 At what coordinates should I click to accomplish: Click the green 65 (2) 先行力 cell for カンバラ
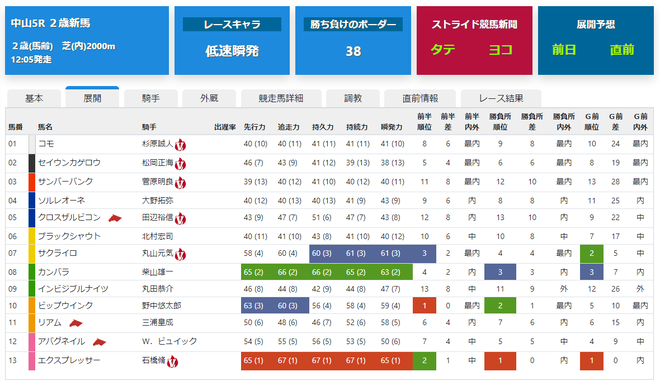tap(258, 272)
